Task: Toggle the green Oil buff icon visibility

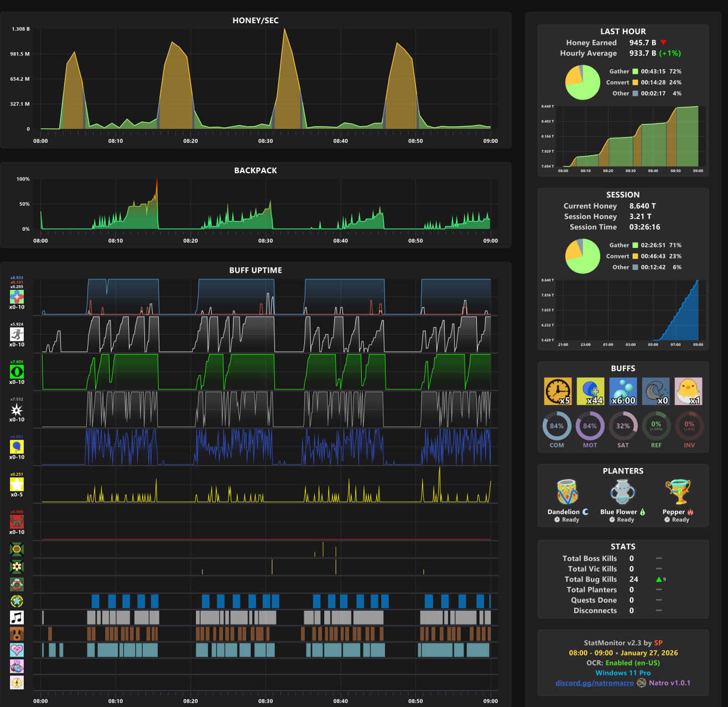Action: 16,372
